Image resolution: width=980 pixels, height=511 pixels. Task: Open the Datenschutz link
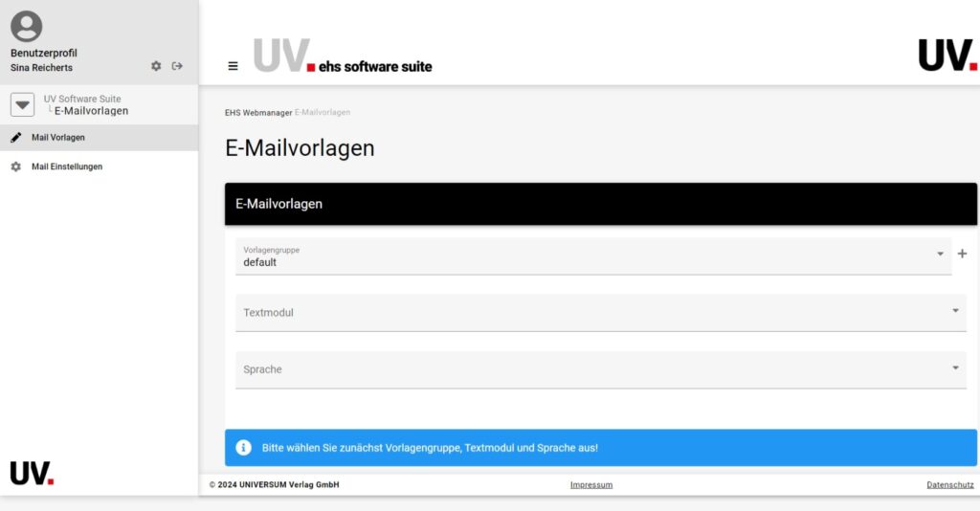949,485
